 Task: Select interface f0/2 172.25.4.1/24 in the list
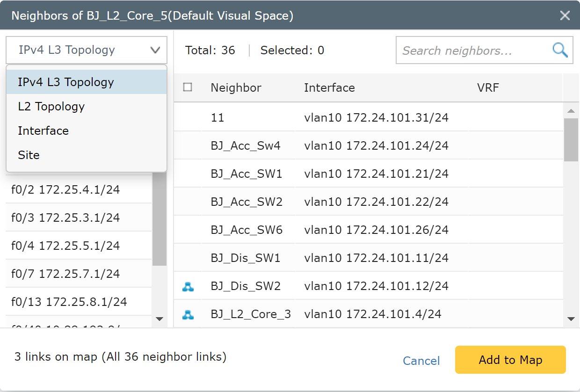[x=66, y=189]
